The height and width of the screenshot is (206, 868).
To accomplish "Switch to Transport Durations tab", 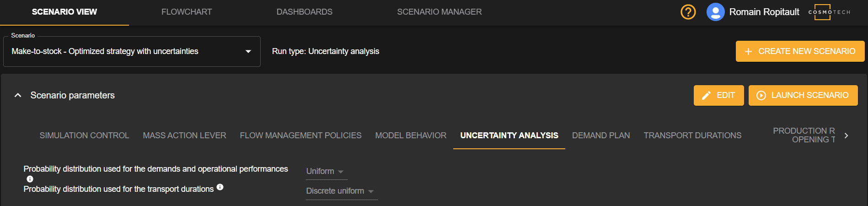I will [692, 136].
